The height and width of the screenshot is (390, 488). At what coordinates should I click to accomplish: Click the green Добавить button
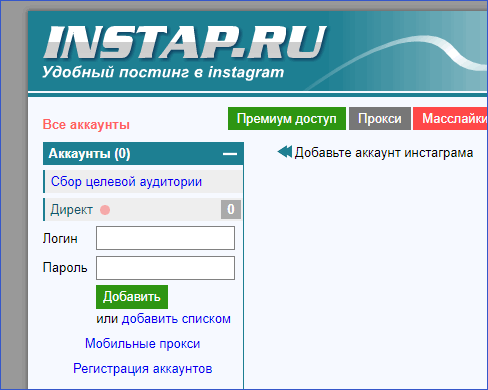click(x=132, y=297)
